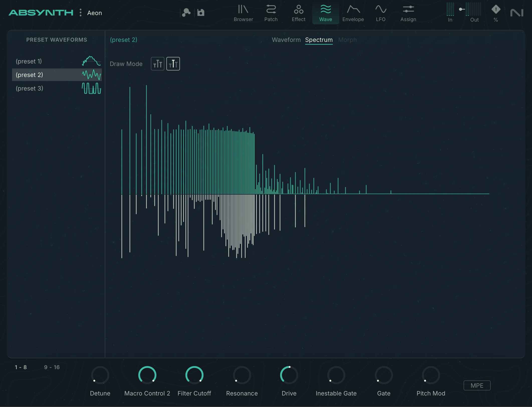Click the Filter Cutoff knob

point(194,375)
